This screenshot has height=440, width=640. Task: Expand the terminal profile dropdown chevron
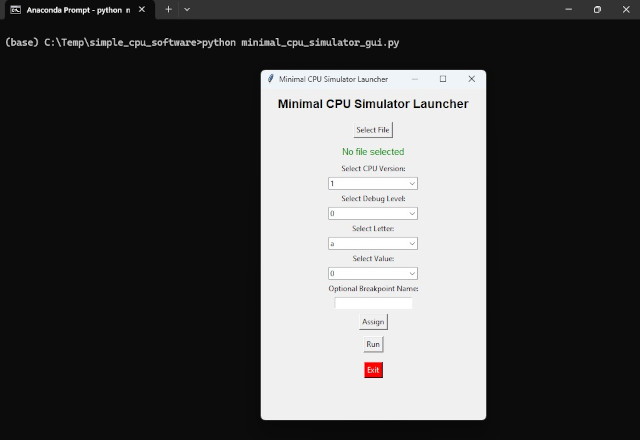[x=187, y=9]
